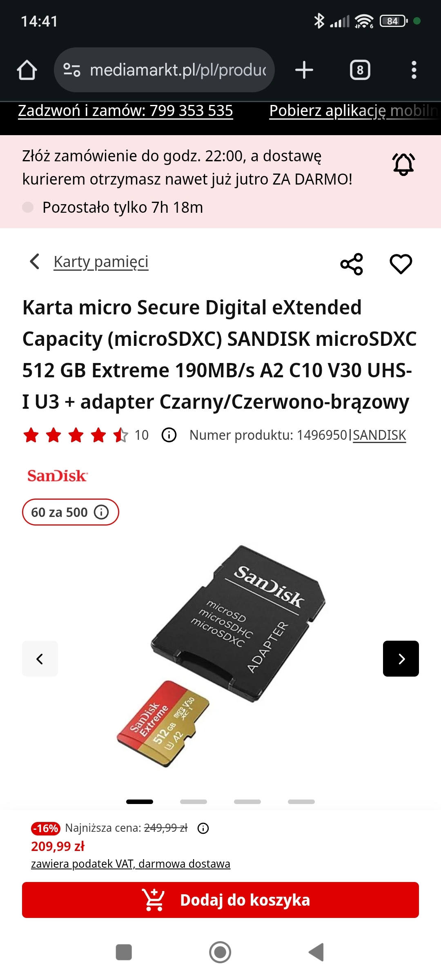The height and width of the screenshot is (980, 441).
Task: Show previous product image
Action: point(40,659)
